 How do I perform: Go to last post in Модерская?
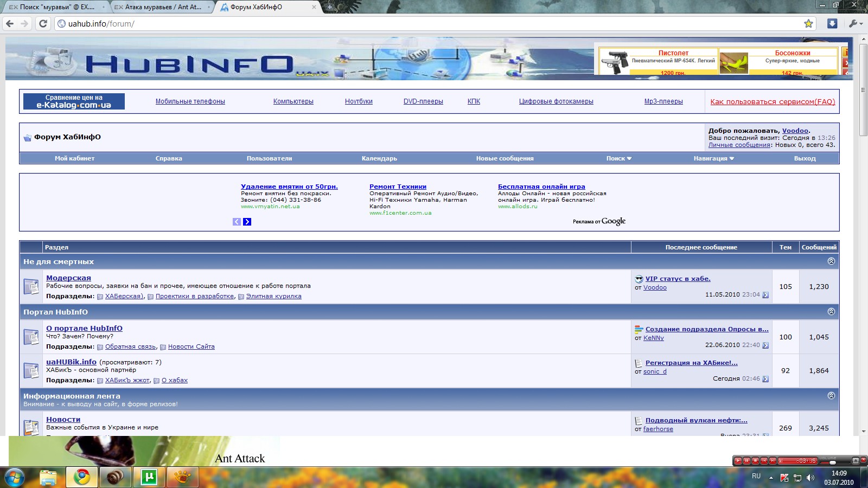(765, 295)
